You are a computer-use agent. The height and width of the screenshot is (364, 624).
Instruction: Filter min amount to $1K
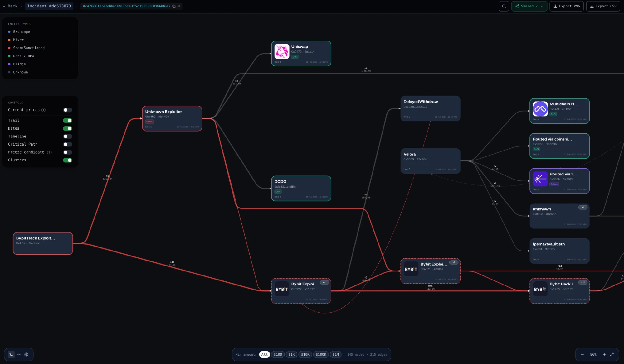point(291,354)
